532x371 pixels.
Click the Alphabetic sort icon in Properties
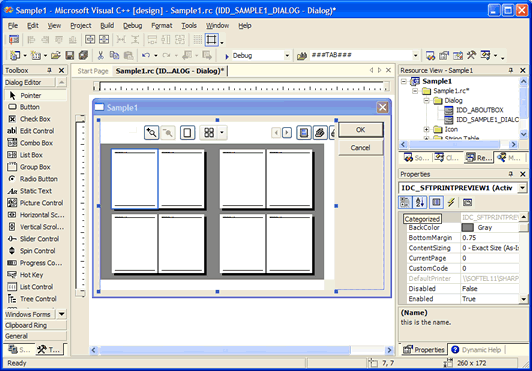click(x=420, y=202)
